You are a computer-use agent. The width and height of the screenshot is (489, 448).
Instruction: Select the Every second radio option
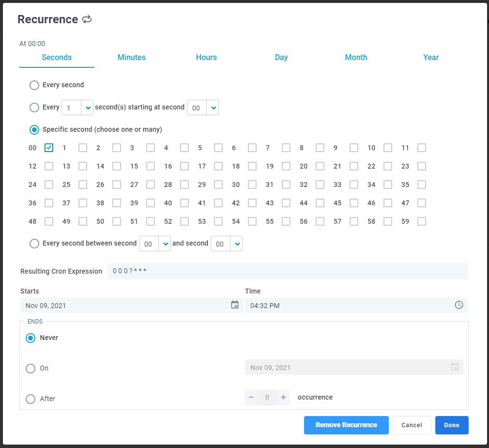click(34, 85)
